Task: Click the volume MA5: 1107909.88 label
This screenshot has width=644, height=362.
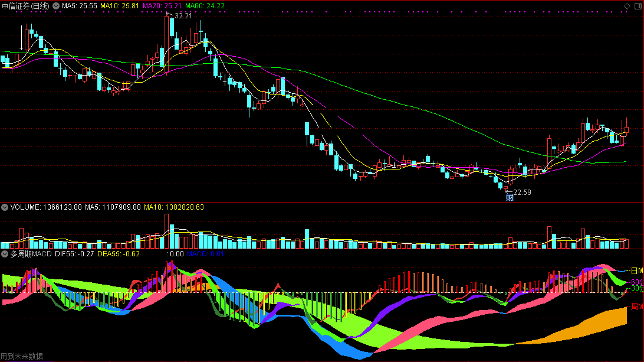Action: pos(113,207)
